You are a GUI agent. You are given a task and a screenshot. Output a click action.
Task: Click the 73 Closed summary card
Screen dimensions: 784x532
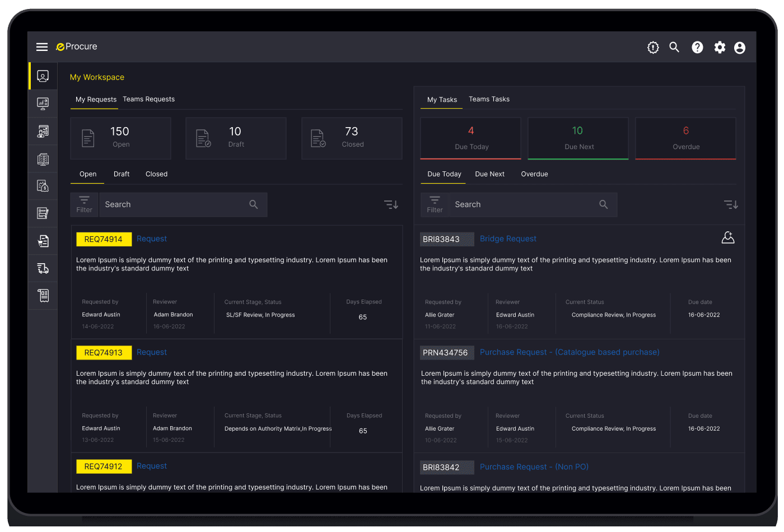click(x=352, y=138)
